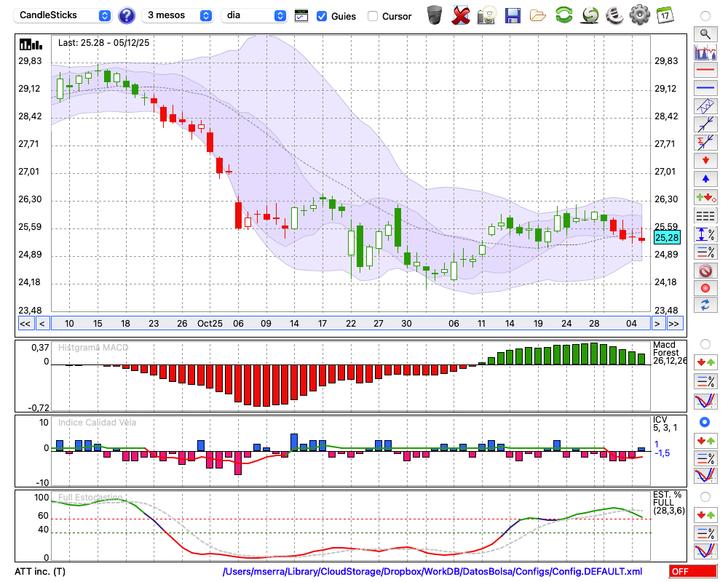Click the red OFF button
The width and height of the screenshot is (728, 582).
(692, 572)
